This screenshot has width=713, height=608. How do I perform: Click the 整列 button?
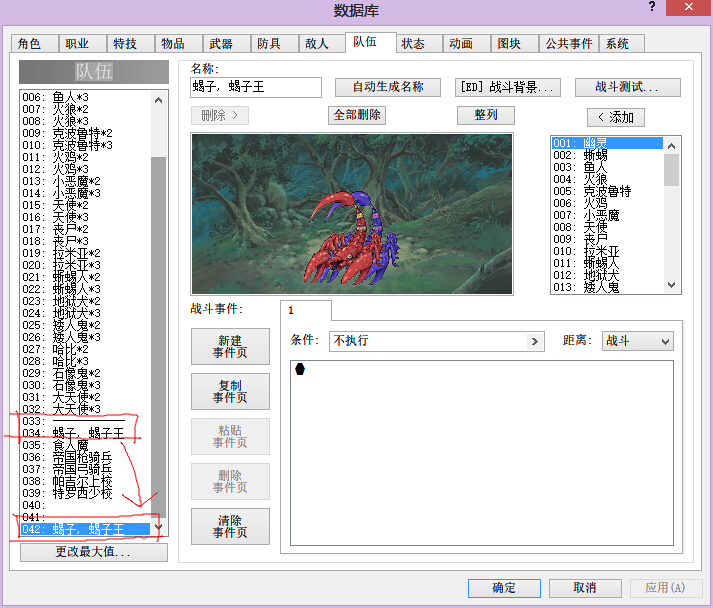(486, 116)
